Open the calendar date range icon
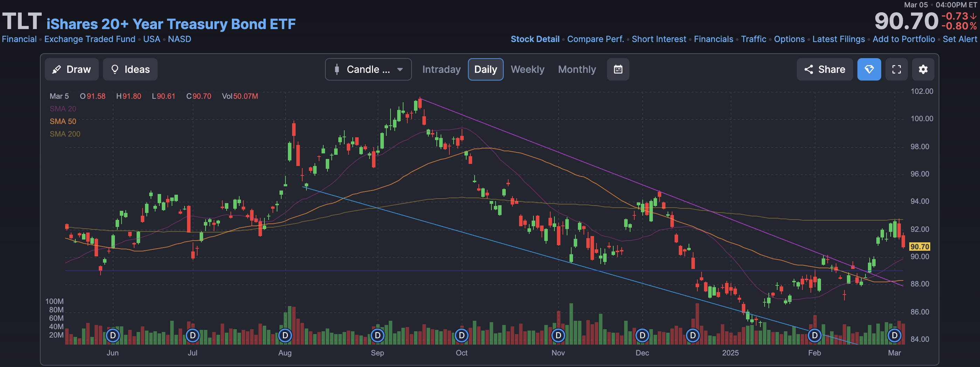The height and width of the screenshot is (367, 980). 618,69
